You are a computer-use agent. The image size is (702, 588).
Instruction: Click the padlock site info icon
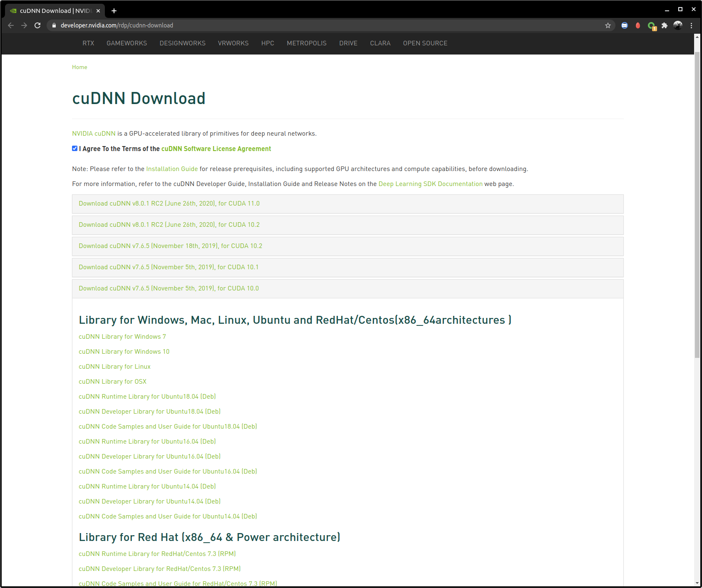point(54,25)
